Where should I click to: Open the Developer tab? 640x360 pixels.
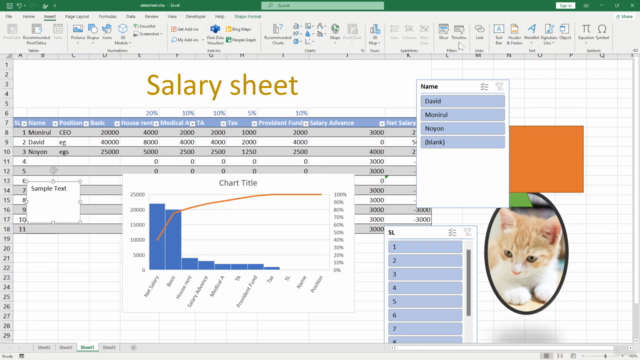[x=196, y=16]
